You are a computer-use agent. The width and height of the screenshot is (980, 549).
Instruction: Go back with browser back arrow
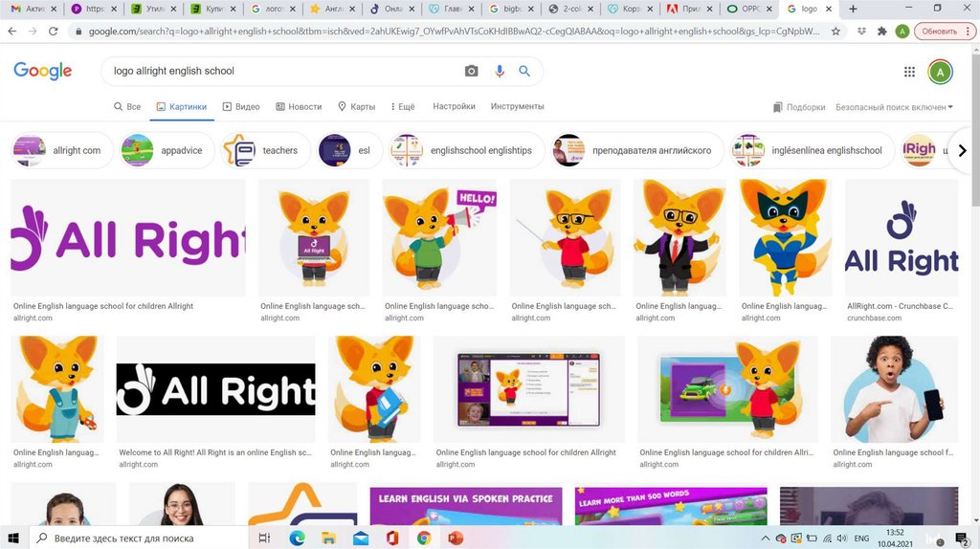11,31
